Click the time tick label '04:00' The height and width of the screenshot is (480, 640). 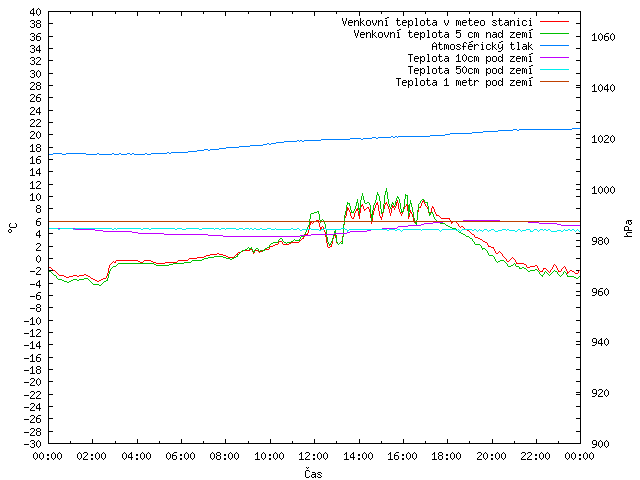pyautogui.click(x=136, y=456)
